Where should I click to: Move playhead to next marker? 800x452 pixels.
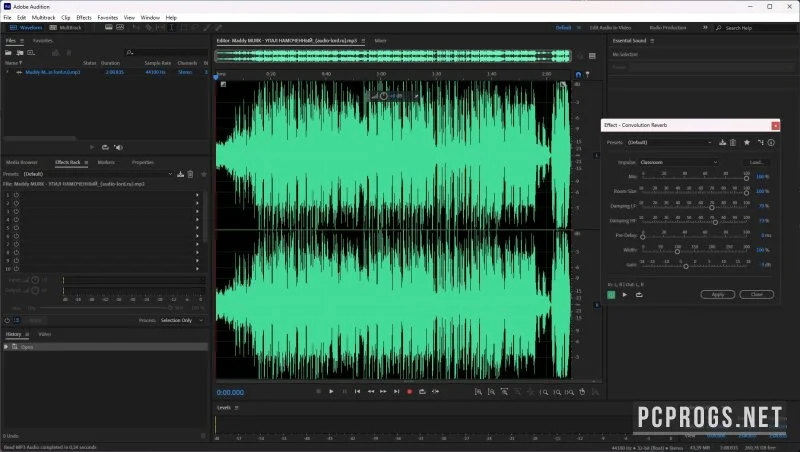coord(396,391)
